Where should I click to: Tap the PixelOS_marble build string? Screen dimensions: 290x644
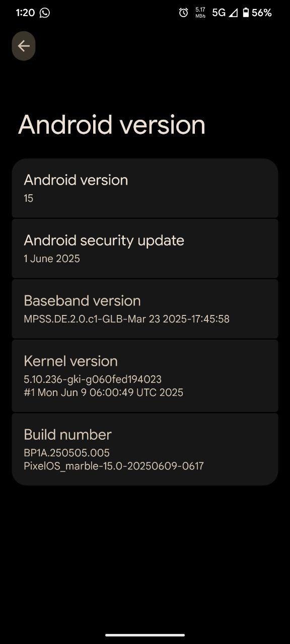114,466
